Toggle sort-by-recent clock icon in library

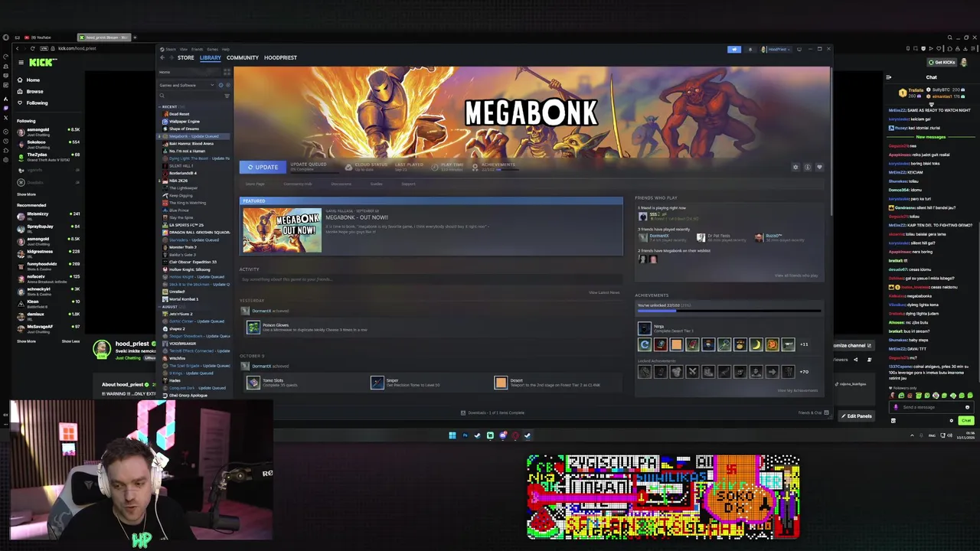coord(220,85)
